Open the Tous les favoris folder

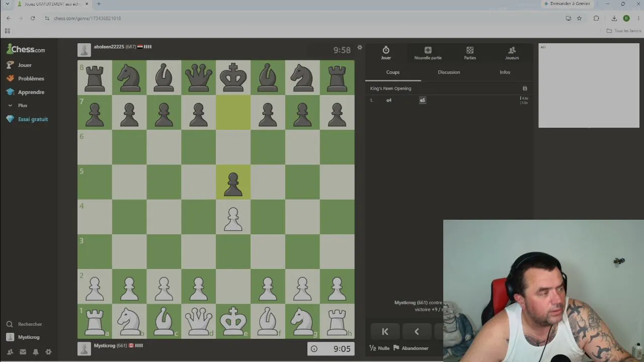click(x=624, y=31)
